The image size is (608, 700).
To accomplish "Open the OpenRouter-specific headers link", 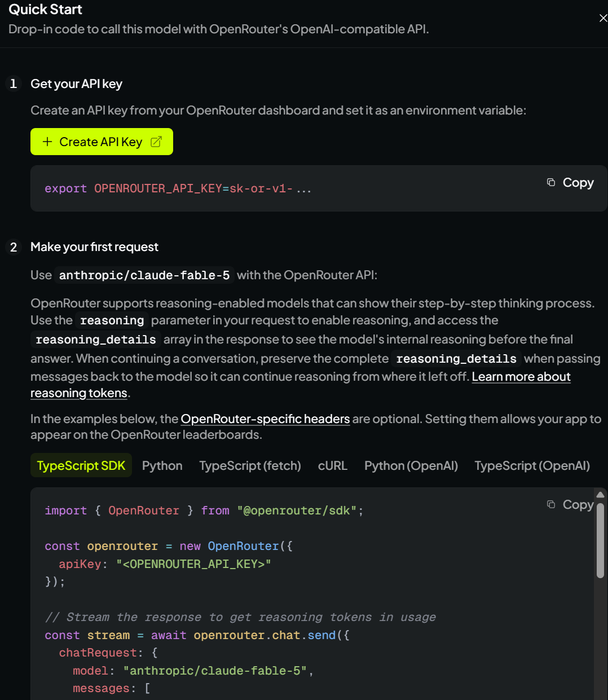I will 265,419.
